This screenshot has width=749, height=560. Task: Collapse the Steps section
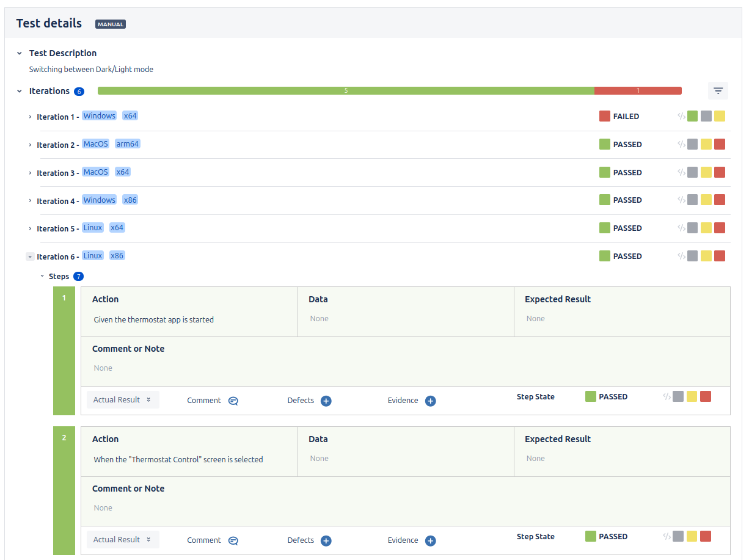pyautogui.click(x=43, y=277)
